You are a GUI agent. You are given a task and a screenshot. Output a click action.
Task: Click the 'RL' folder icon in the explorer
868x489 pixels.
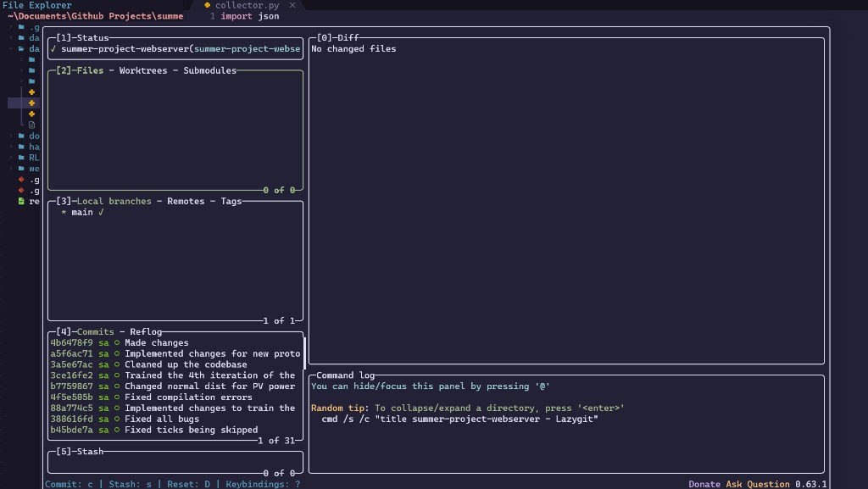(21, 158)
